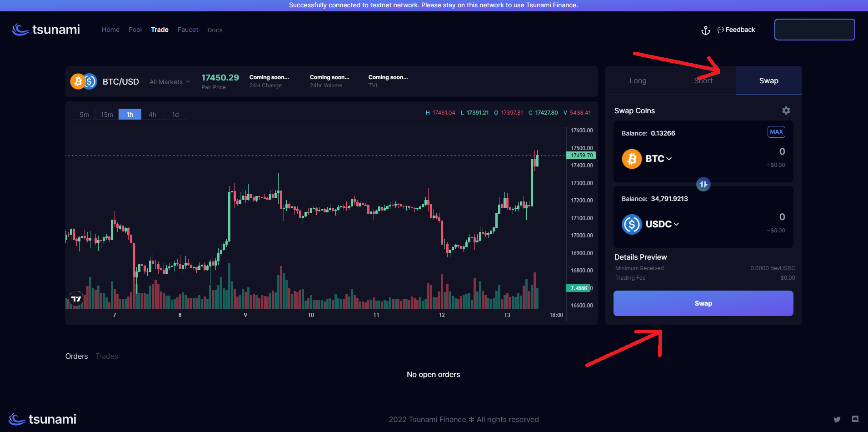The height and width of the screenshot is (432, 868).
Task: Select the 15m chart interval
Action: click(x=107, y=115)
